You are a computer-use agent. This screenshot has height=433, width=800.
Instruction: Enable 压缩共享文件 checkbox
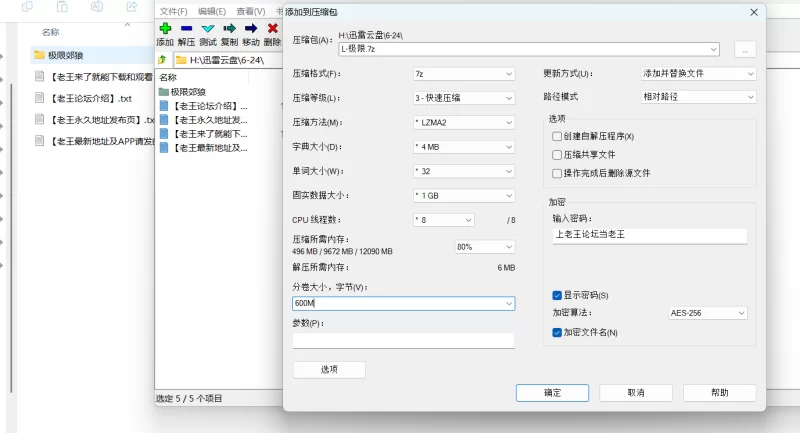click(557, 155)
